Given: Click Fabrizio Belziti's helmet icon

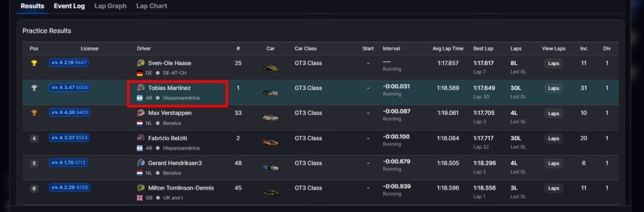Looking at the screenshot, I should (x=141, y=138).
